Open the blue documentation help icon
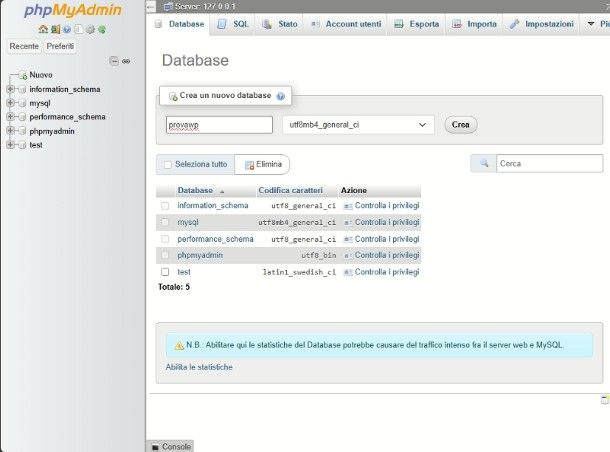The image size is (610, 452). 67,29
